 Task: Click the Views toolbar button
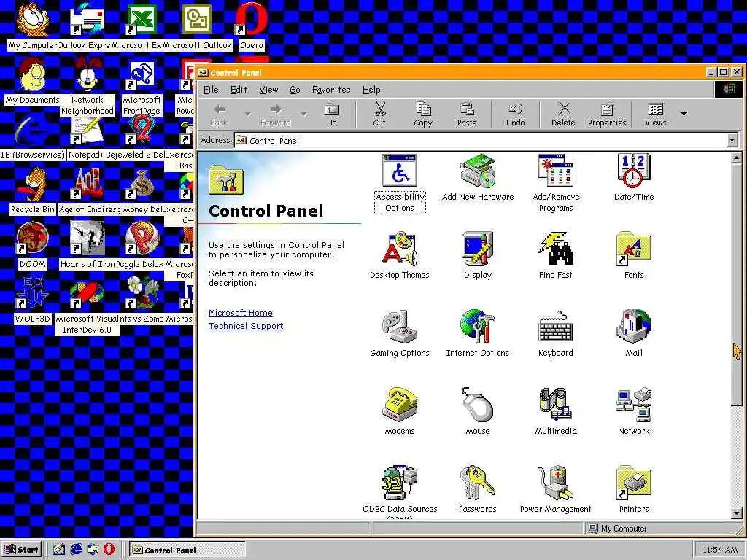pyautogui.click(x=656, y=114)
